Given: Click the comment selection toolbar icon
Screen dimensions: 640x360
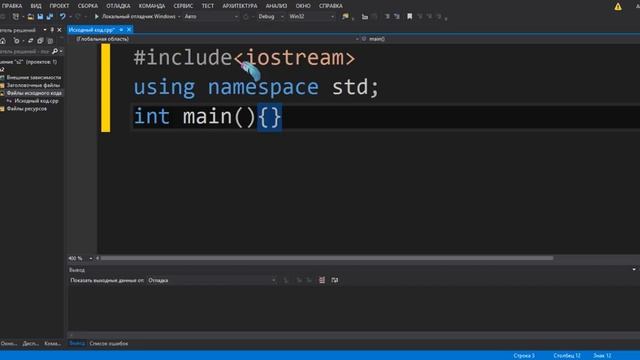Looking at the screenshot, I should pyautogui.click(x=387, y=17).
